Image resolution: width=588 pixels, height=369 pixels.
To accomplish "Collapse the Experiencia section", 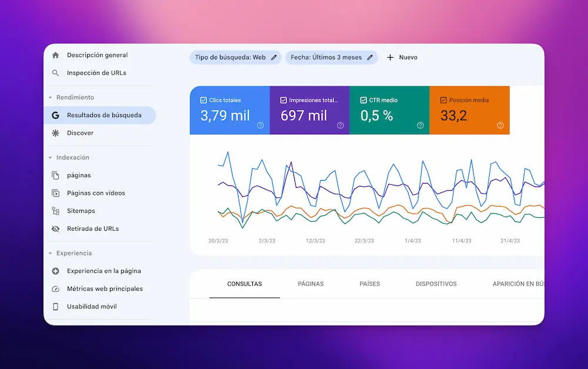I will pos(51,254).
